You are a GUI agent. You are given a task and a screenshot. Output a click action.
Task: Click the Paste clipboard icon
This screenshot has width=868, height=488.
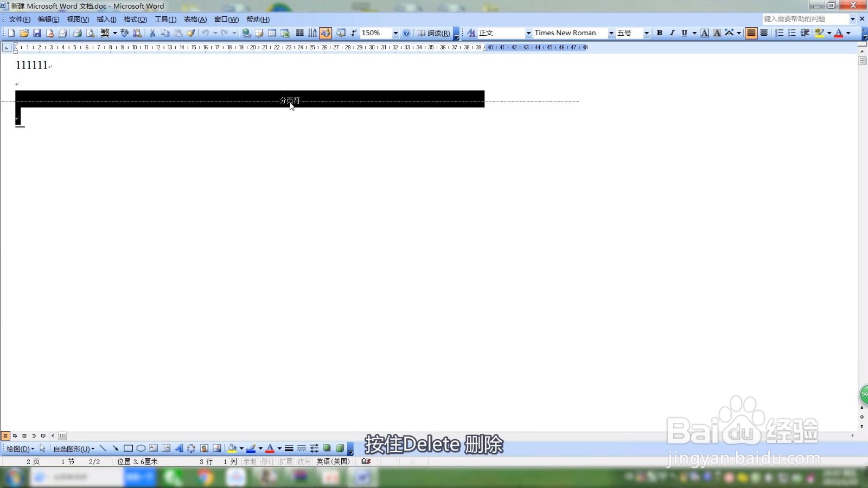[x=178, y=33]
